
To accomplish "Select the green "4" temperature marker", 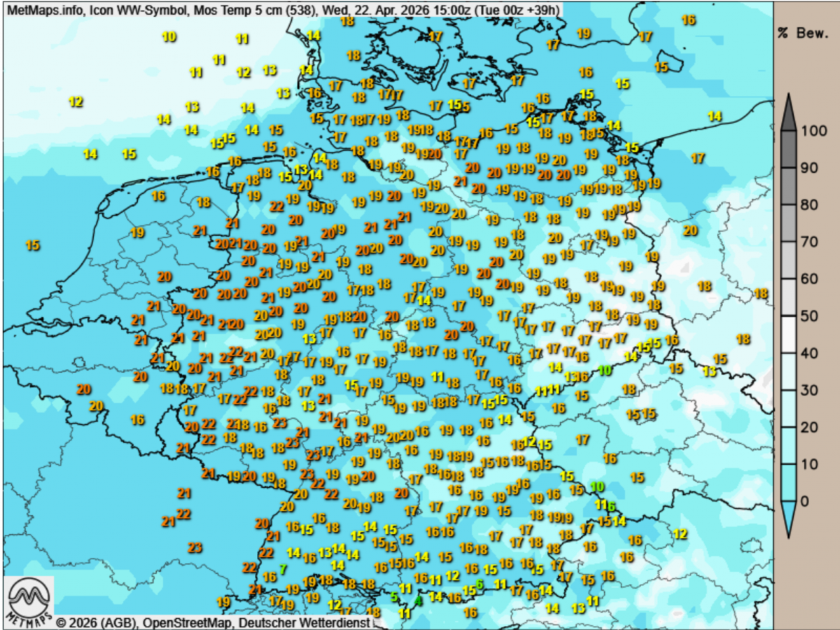I will tap(418, 600).
